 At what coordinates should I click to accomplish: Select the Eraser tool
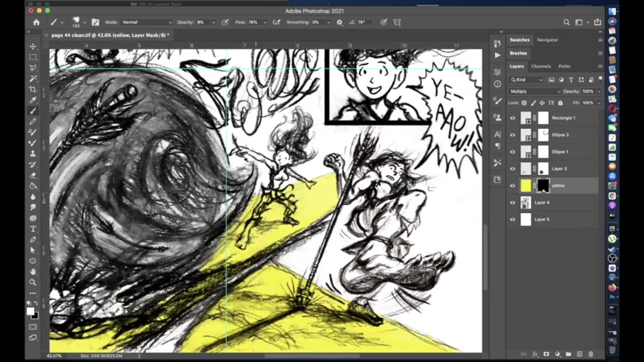pos(33,175)
